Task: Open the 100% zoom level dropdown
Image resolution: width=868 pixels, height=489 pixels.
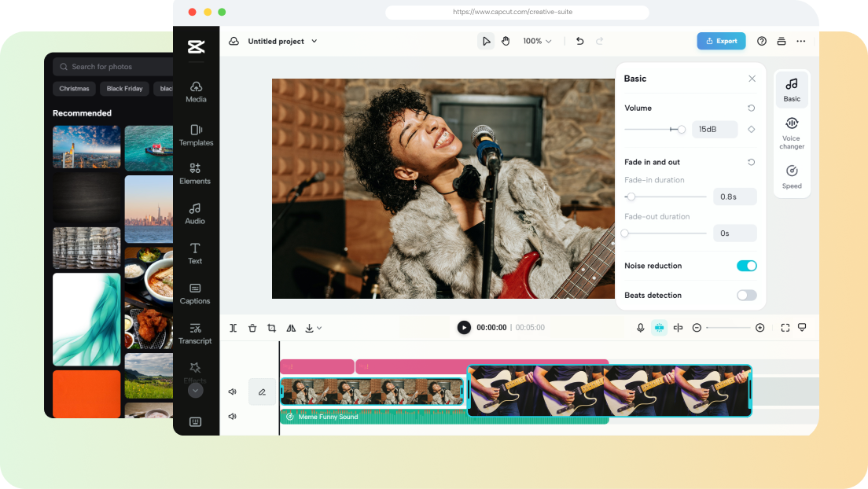Action: click(x=537, y=41)
